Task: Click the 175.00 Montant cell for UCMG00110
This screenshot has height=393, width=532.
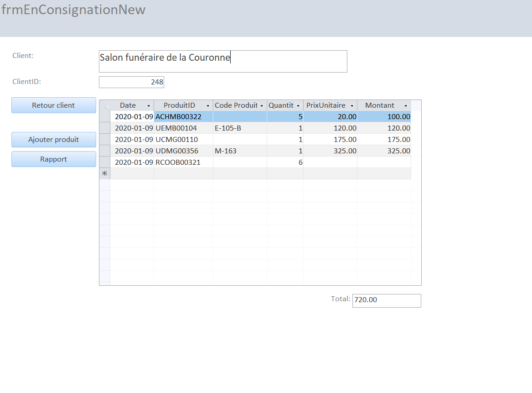Action: 384,140
